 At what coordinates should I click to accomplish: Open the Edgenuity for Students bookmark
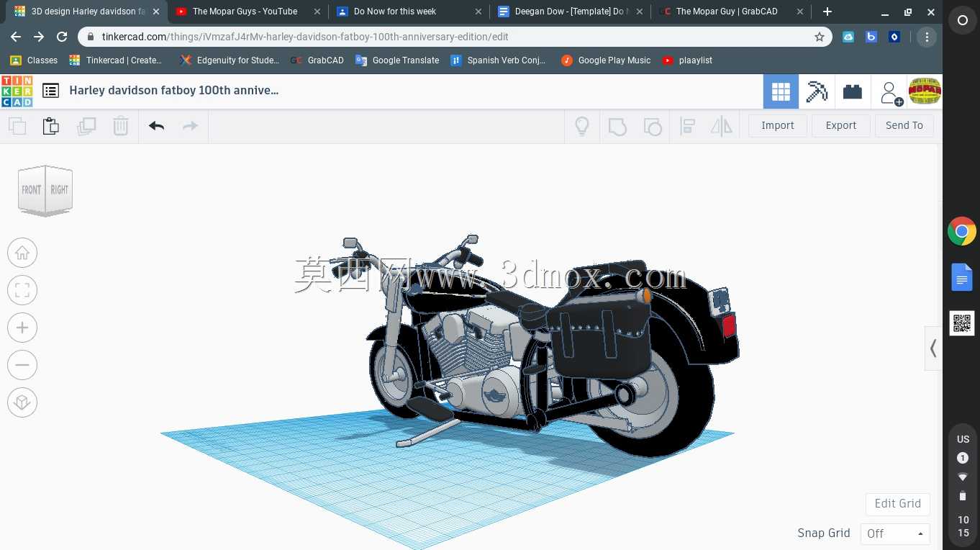pos(230,60)
